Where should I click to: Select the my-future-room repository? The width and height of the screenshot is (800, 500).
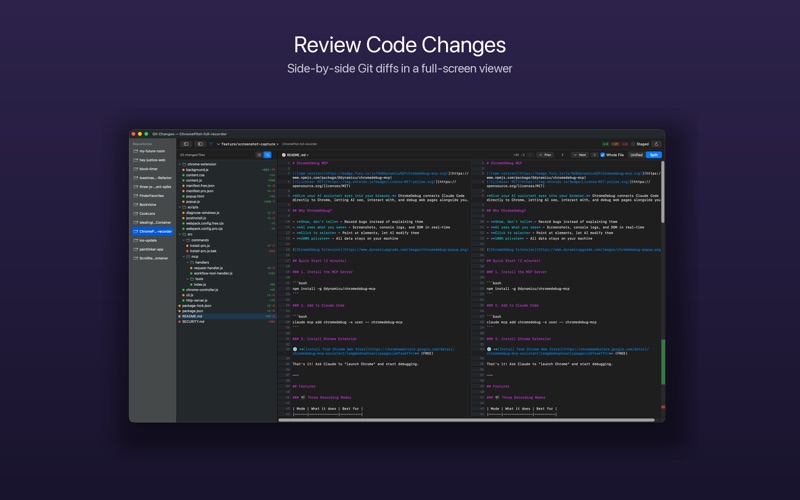pyautogui.click(x=153, y=151)
